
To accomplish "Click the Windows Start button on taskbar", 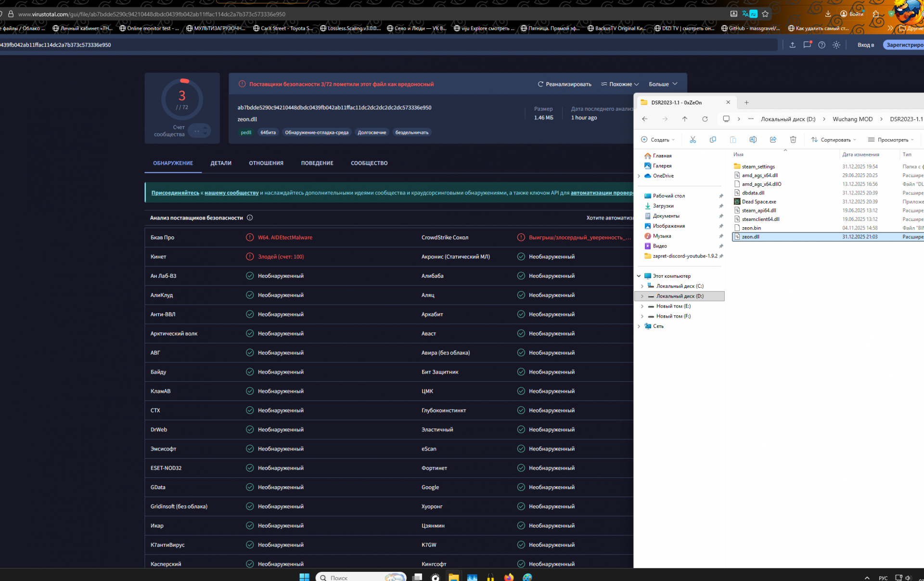I will [304, 577].
